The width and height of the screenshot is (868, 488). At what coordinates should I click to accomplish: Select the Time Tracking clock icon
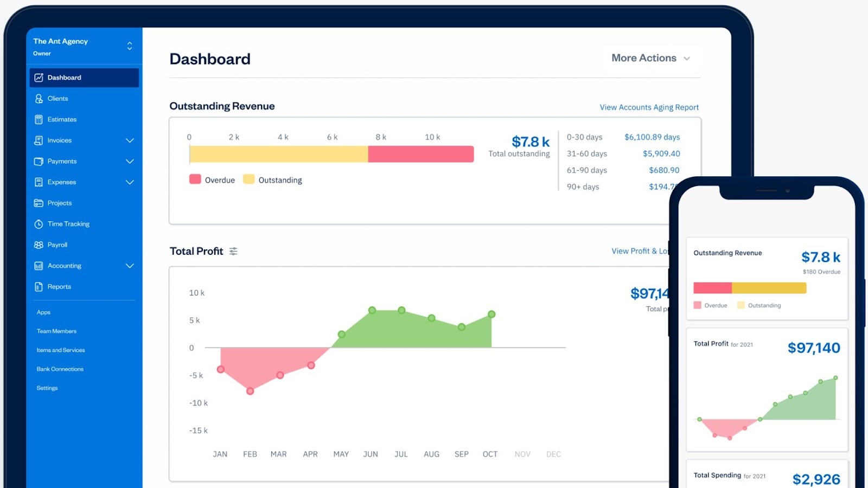[38, 223]
